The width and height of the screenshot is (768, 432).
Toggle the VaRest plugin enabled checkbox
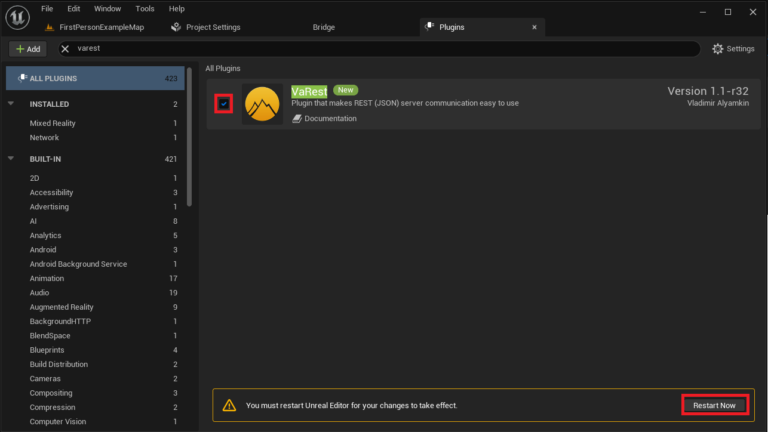[224, 104]
